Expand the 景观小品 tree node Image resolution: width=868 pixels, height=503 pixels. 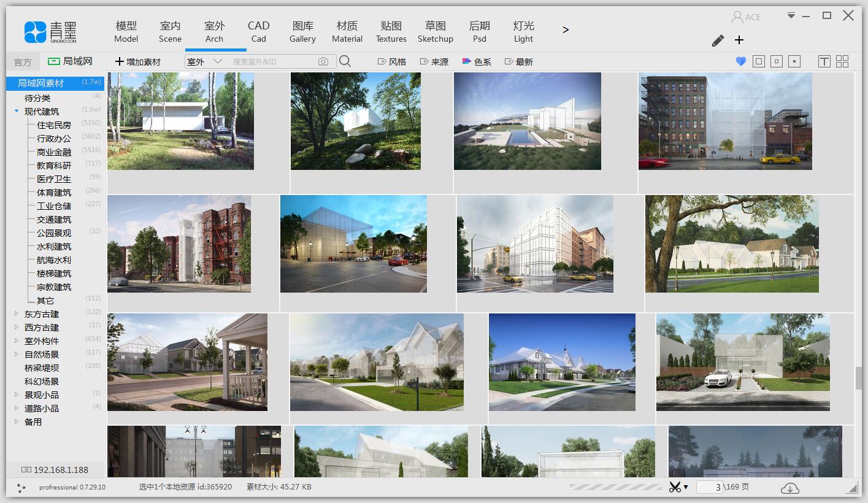coord(17,394)
